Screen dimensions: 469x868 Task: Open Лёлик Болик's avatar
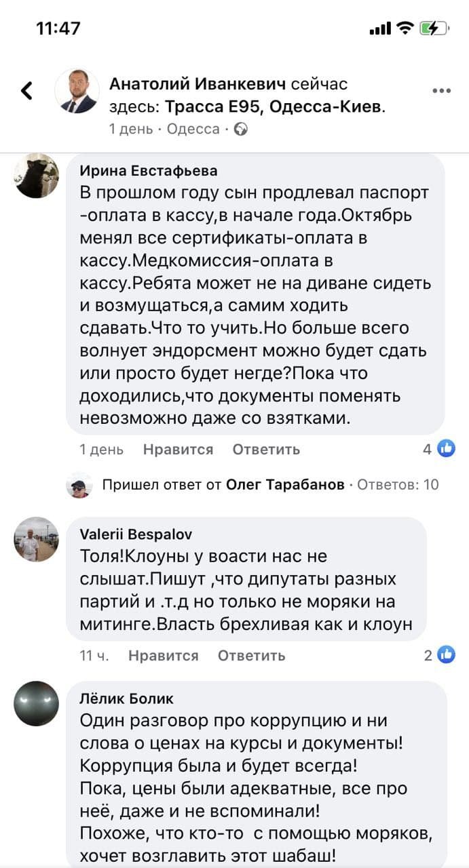(x=37, y=703)
